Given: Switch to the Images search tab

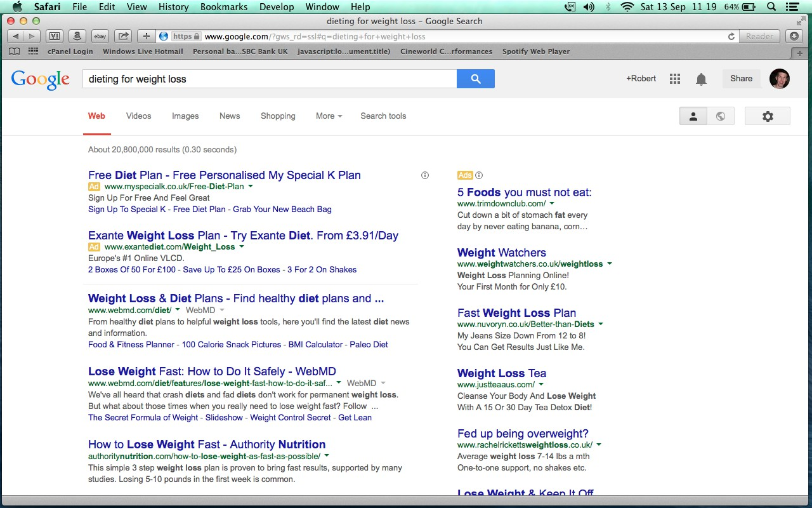Looking at the screenshot, I should coord(185,116).
